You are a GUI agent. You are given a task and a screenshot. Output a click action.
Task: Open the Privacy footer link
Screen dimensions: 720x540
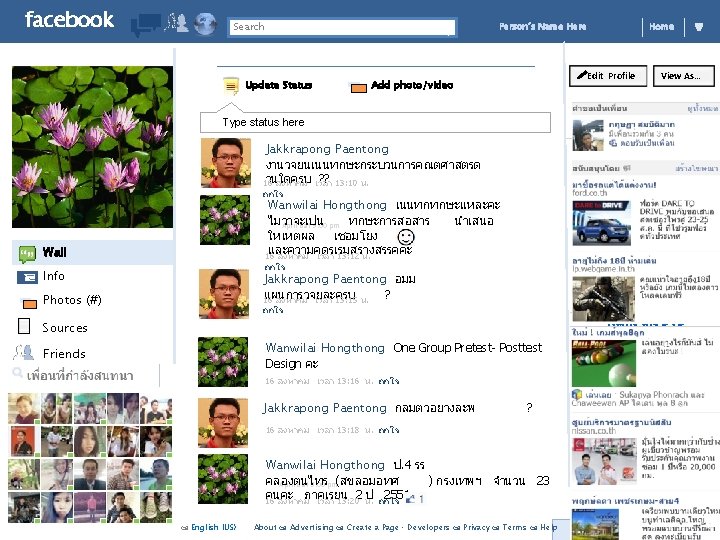478,527
